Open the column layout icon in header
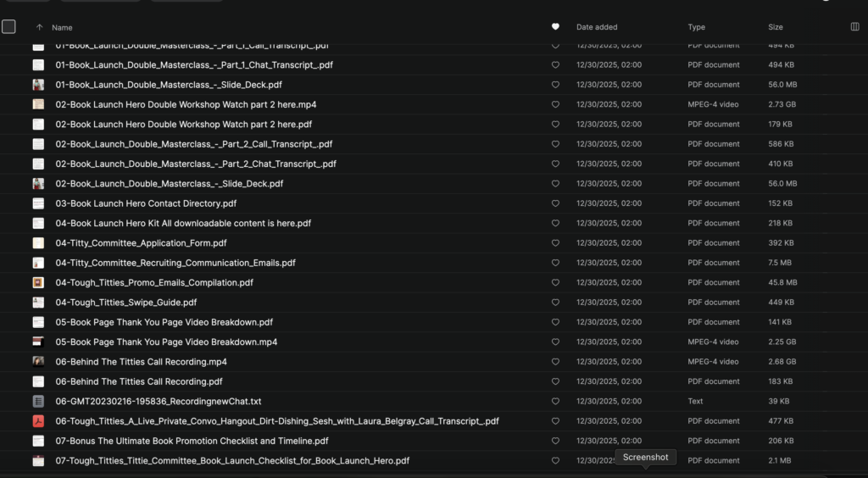 click(854, 26)
